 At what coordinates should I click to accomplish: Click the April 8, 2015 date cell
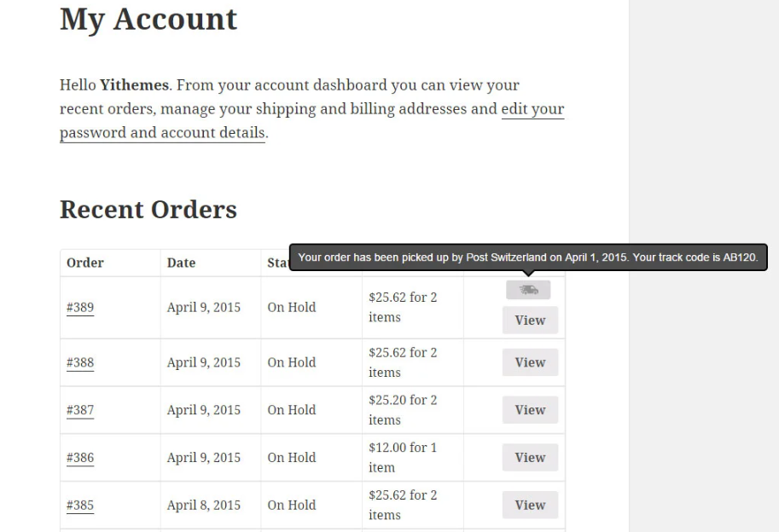tap(204, 505)
